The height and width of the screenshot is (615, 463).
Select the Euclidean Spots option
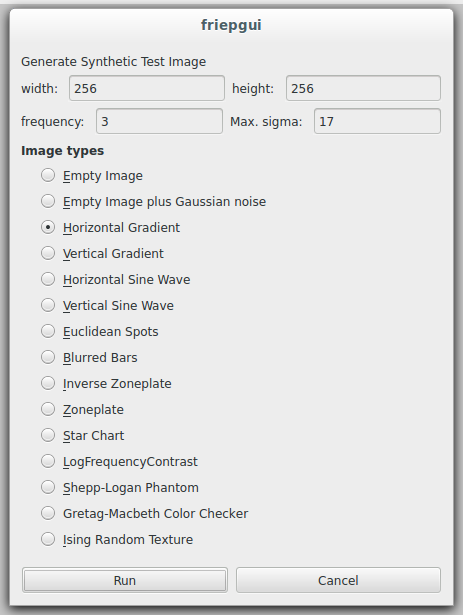(x=48, y=331)
